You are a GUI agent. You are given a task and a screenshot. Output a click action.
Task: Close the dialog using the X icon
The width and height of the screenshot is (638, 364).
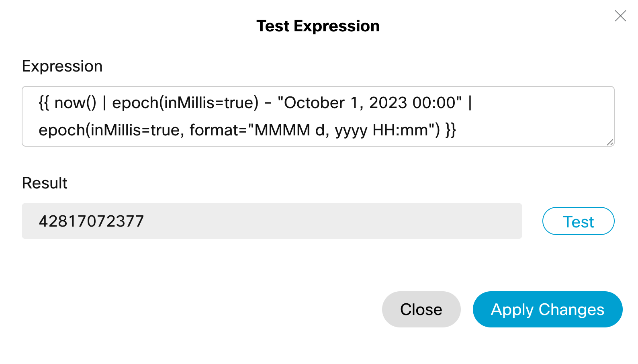coord(620,16)
